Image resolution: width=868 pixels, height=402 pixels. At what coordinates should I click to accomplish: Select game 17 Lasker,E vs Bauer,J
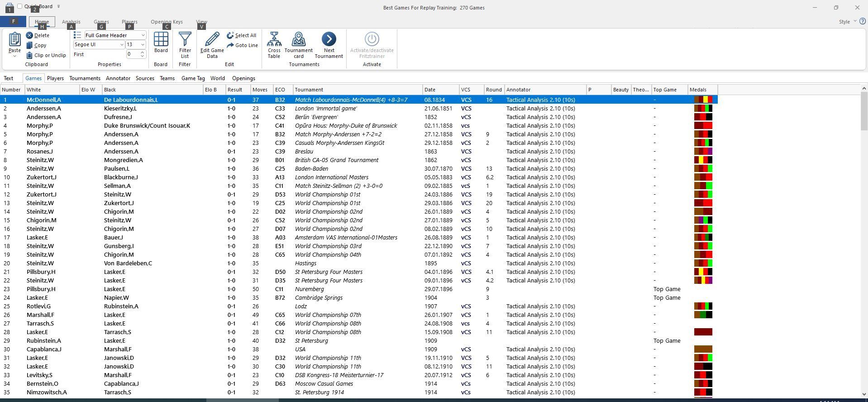pos(359,237)
